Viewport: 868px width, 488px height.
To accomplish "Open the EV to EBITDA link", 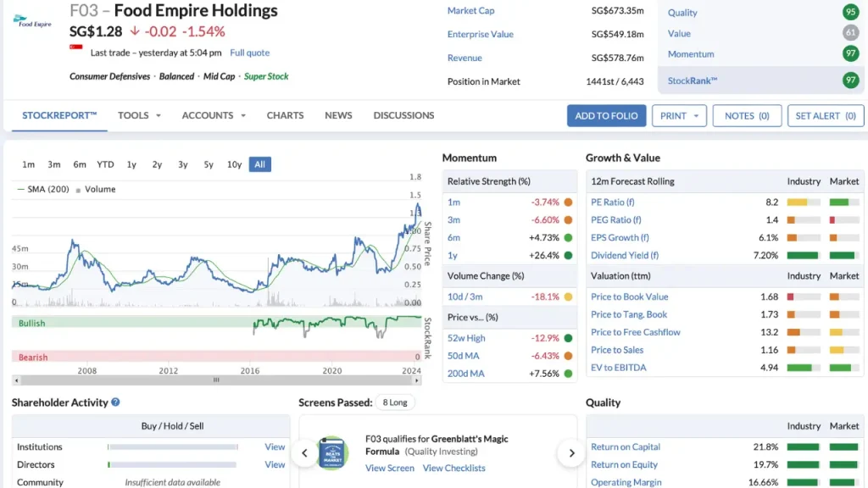I will [618, 368].
